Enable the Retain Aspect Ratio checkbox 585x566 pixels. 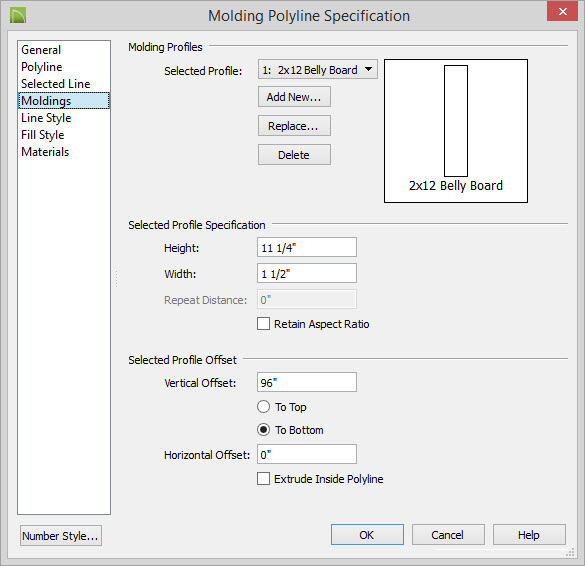(263, 323)
